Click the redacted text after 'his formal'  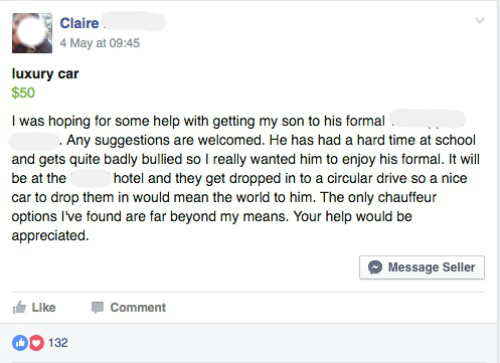[427, 119]
